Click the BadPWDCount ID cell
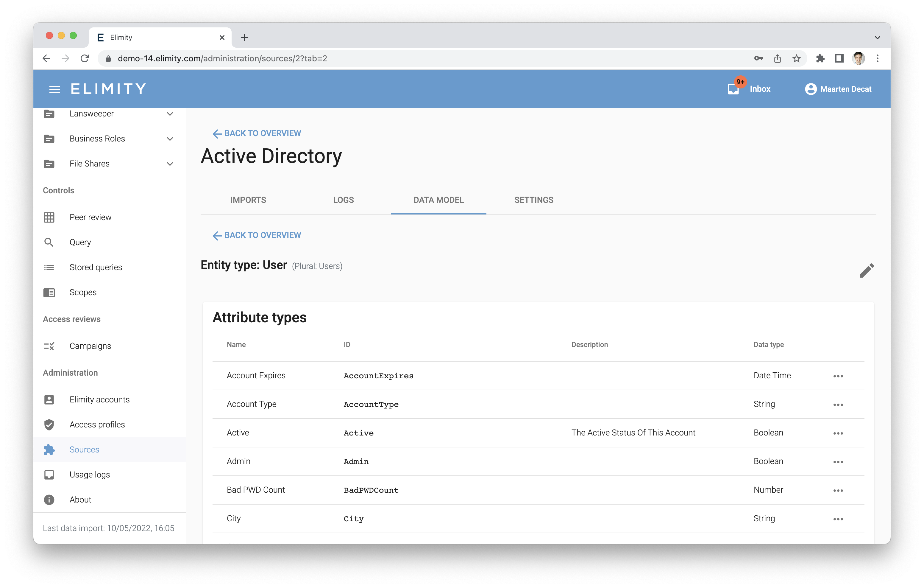This screenshot has height=588, width=924. [371, 491]
